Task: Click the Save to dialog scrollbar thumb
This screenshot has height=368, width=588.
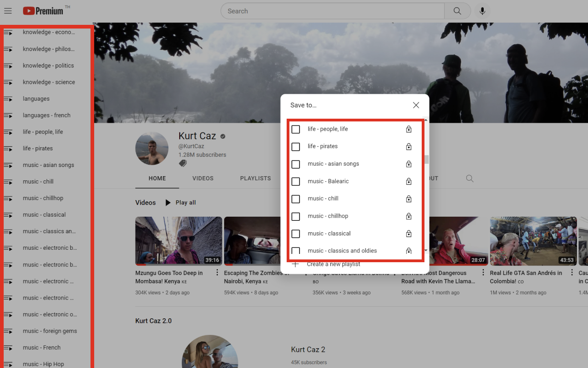Action: (x=426, y=159)
